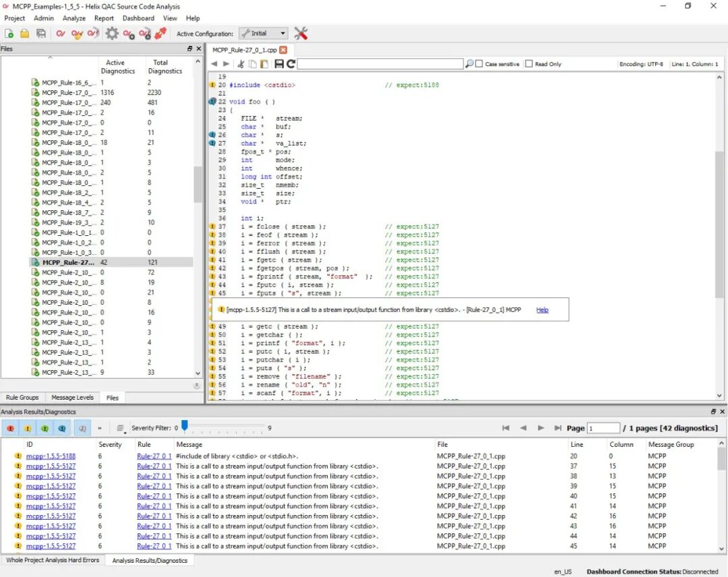Open mcpp-1.5.5-5127 link for line 37
Image resolution: width=728 pixels, height=577 pixels.
[x=51, y=466]
